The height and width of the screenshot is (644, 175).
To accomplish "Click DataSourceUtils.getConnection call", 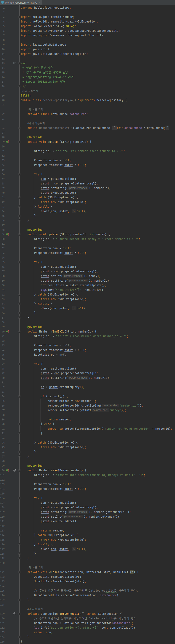I will coord(98,623).
